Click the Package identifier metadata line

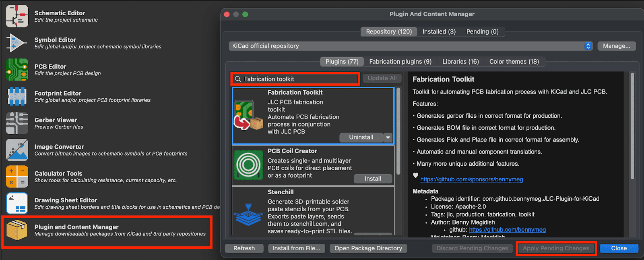[x=515, y=199]
